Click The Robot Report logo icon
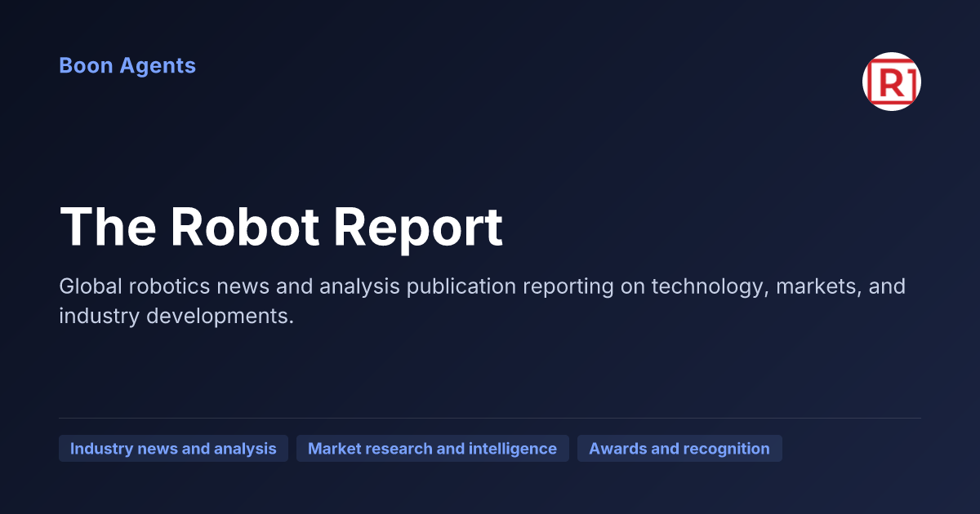980x514 pixels. [x=892, y=82]
